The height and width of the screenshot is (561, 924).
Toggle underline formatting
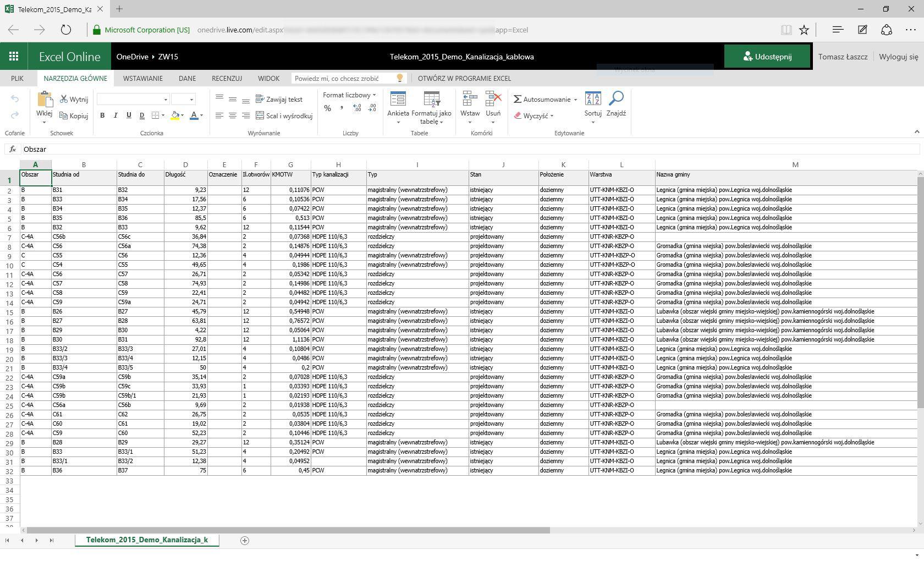click(x=129, y=116)
